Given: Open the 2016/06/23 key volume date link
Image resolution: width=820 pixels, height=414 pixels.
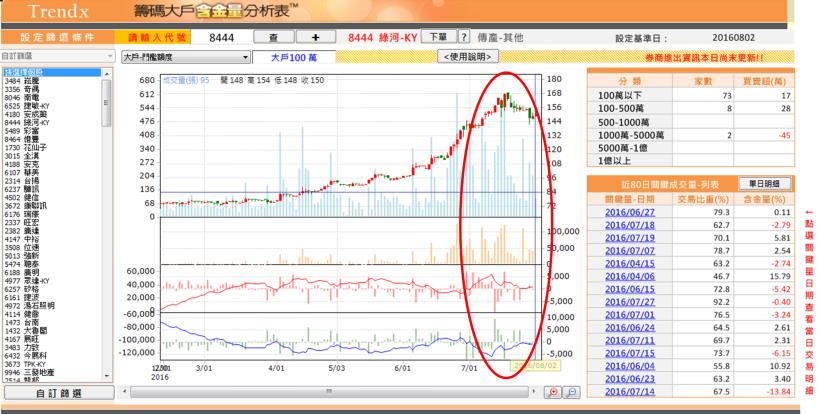Looking at the screenshot, I should [630, 379].
